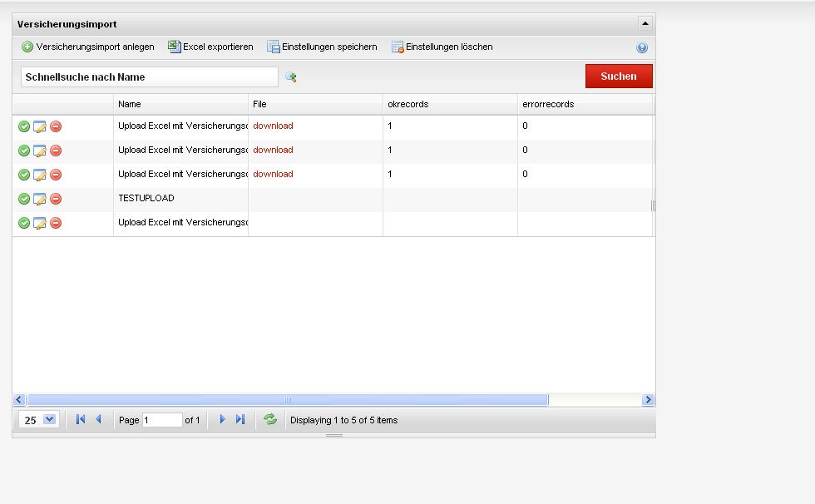Jump to the first page of results
815x504 pixels.
[81, 420]
